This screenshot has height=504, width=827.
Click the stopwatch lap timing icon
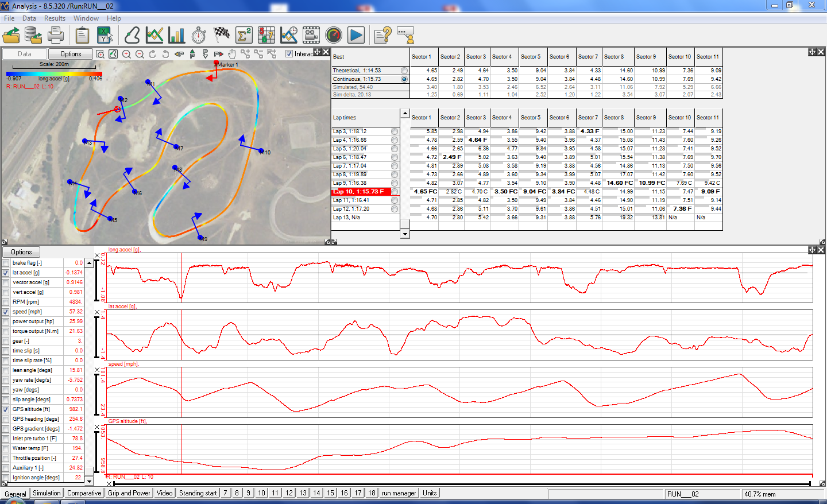tap(199, 36)
